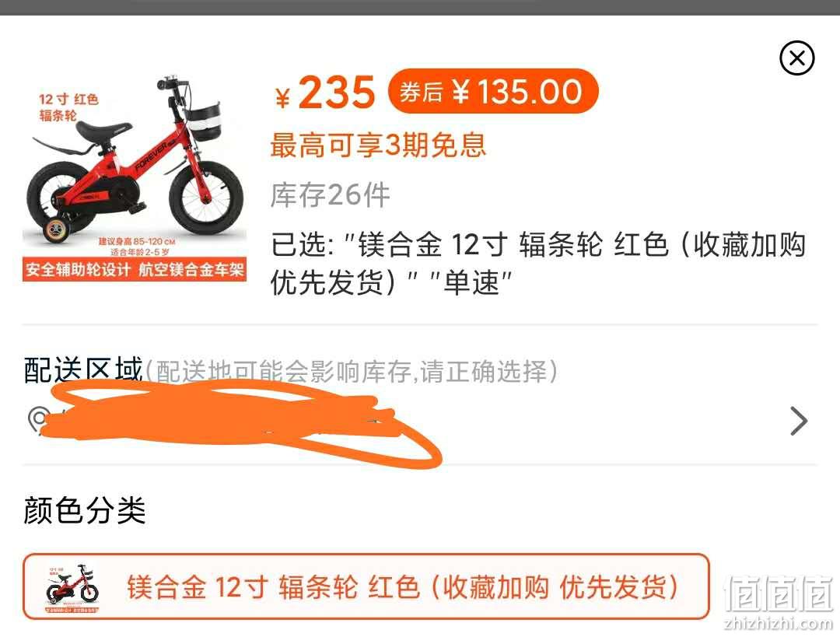Click the 颜色分类 section heading
Screen dimensions: 840x637
[85, 509]
